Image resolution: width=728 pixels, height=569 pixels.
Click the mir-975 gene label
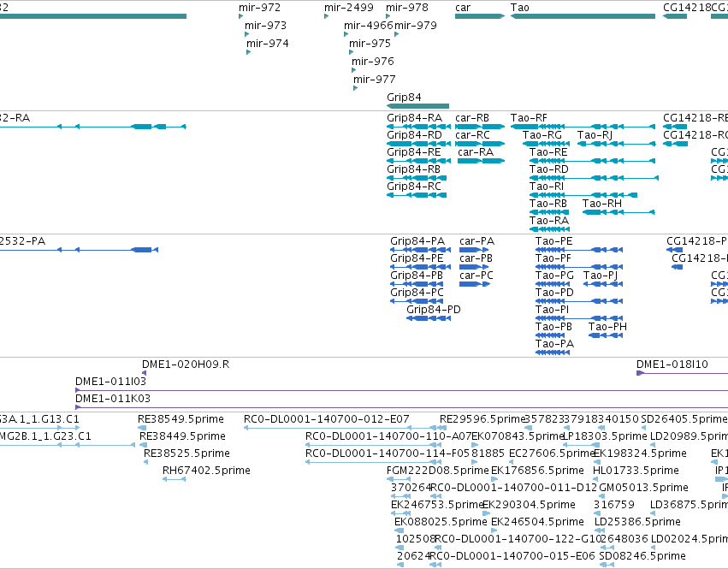[370, 43]
